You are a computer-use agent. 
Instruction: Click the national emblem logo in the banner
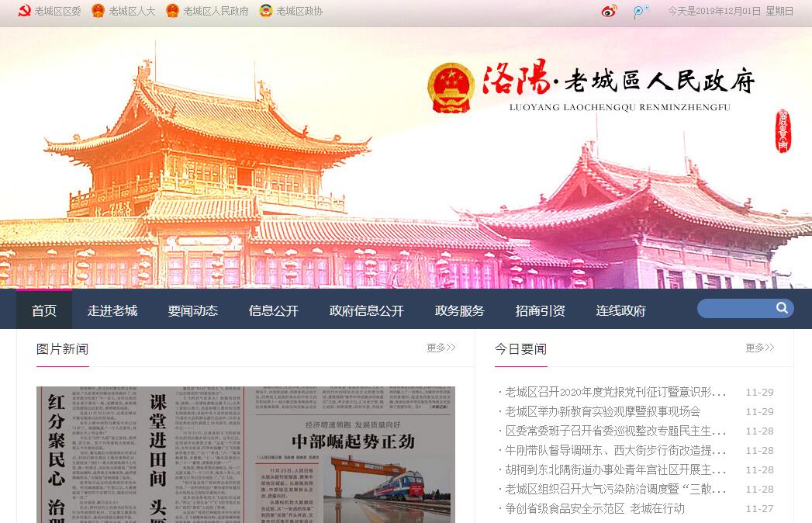(x=451, y=88)
